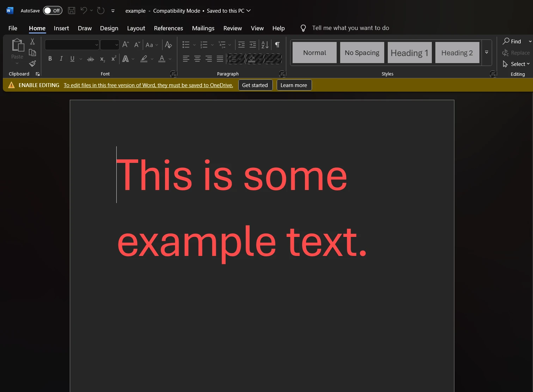Open the font name dropdown
The height and width of the screenshot is (392, 533).
tap(97, 45)
